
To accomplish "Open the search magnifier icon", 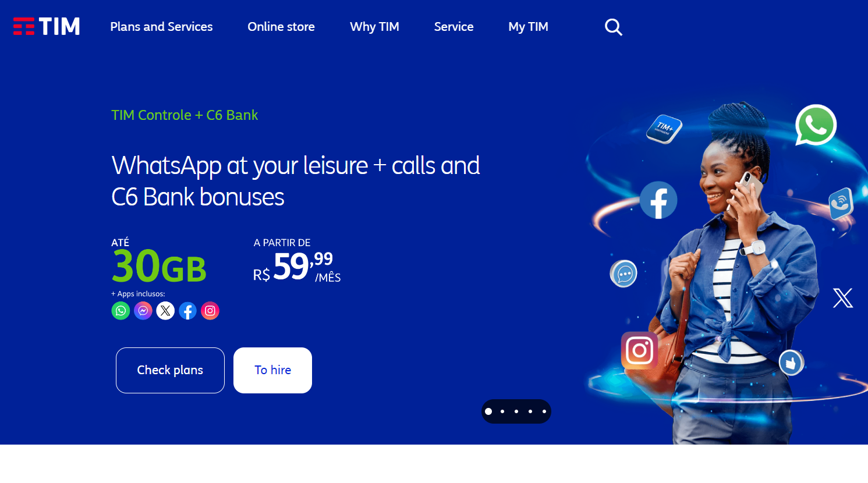I will (614, 27).
